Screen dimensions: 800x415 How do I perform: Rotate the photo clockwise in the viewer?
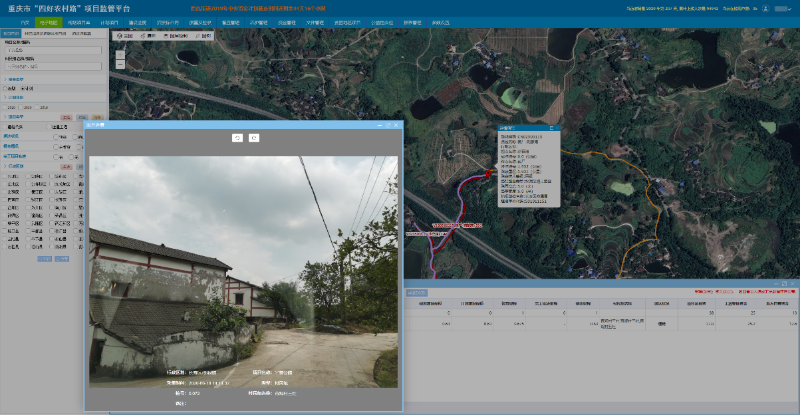(254, 137)
